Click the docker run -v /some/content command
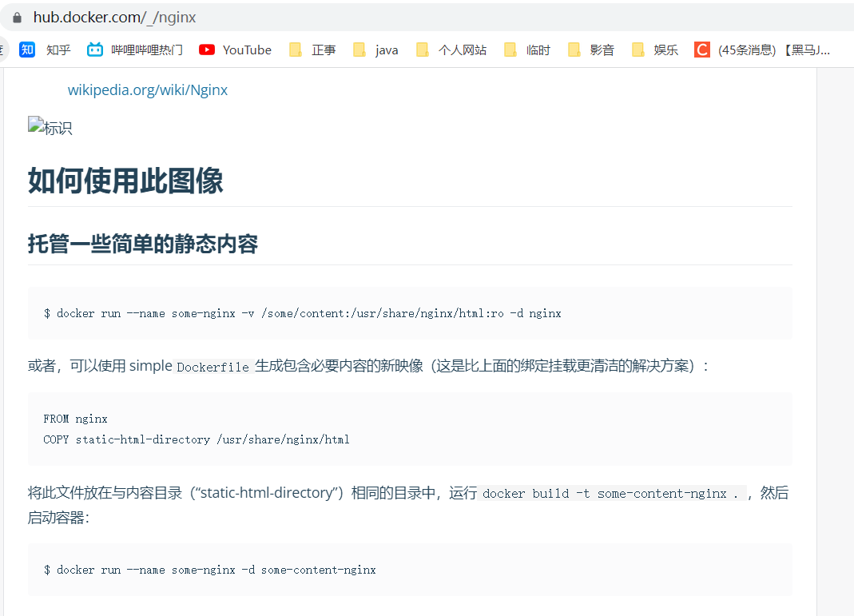Image resolution: width=854 pixels, height=616 pixels. pyautogui.click(x=302, y=313)
